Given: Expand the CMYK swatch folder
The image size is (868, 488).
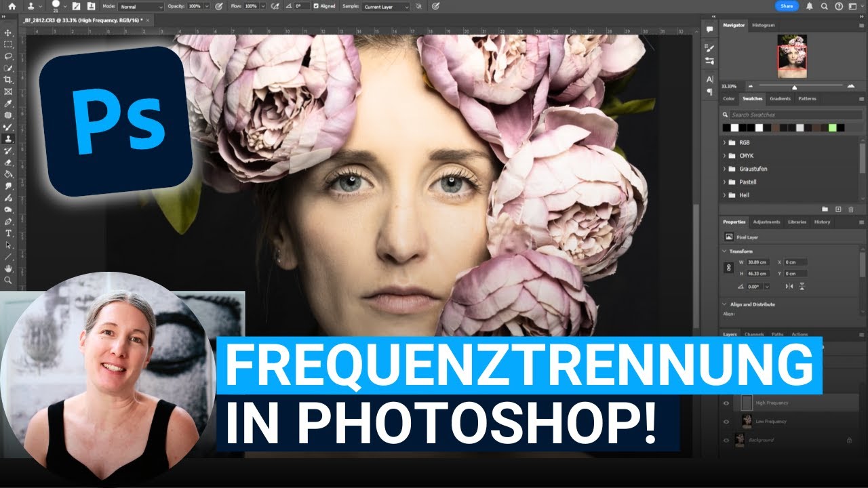Looking at the screenshot, I should pos(725,156).
